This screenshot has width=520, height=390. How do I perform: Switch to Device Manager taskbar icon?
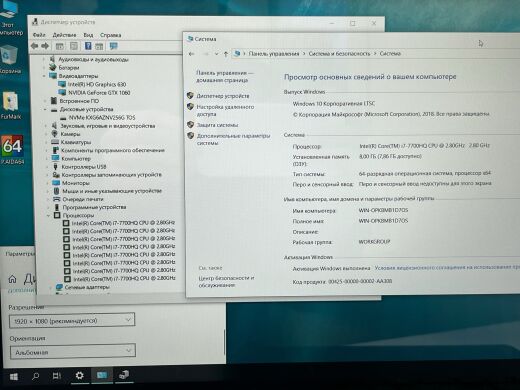(124, 375)
